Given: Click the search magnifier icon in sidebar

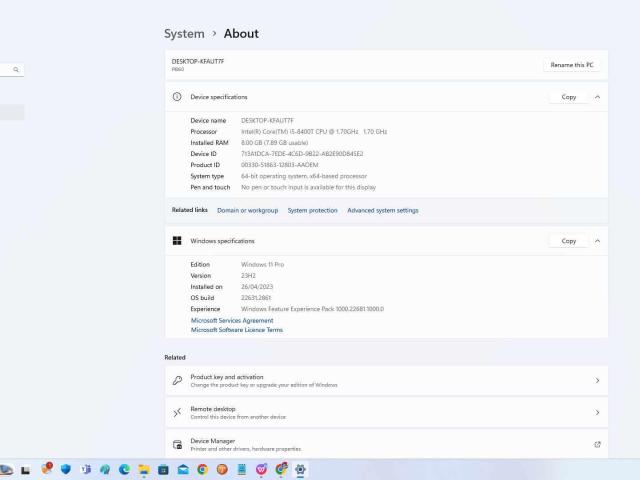Looking at the screenshot, I should coord(16,70).
